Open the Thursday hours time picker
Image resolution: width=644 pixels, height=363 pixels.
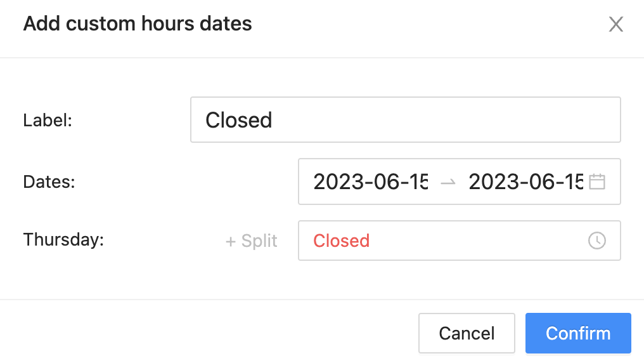coord(459,241)
